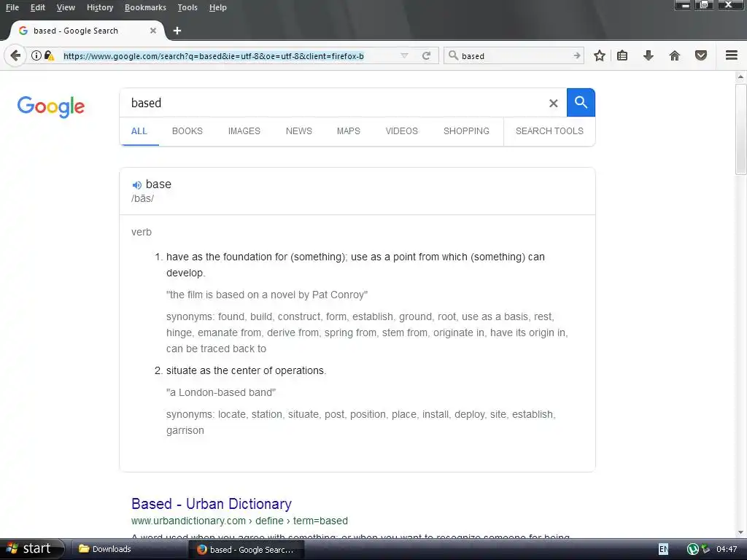Click definition 'situate as the center of operations.'

pos(247,370)
